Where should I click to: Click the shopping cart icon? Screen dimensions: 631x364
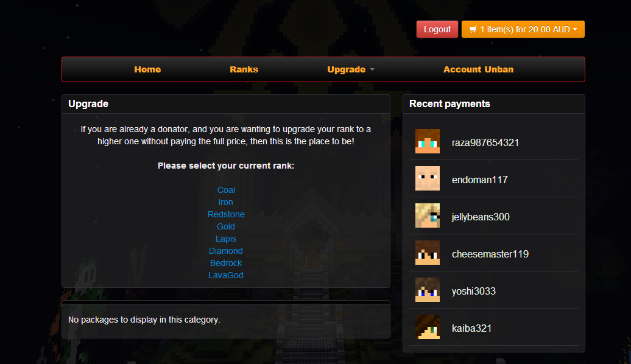click(473, 29)
